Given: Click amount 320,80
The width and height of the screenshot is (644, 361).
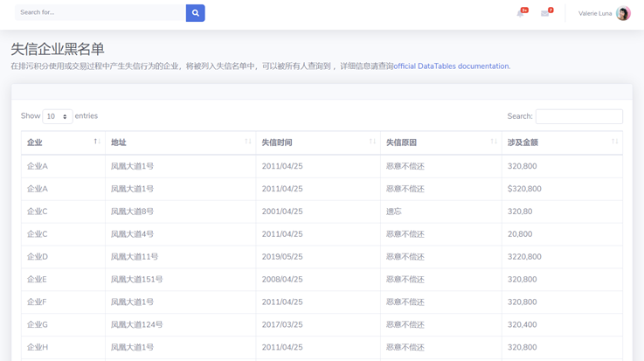Looking at the screenshot, I should click(x=520, y=212).
